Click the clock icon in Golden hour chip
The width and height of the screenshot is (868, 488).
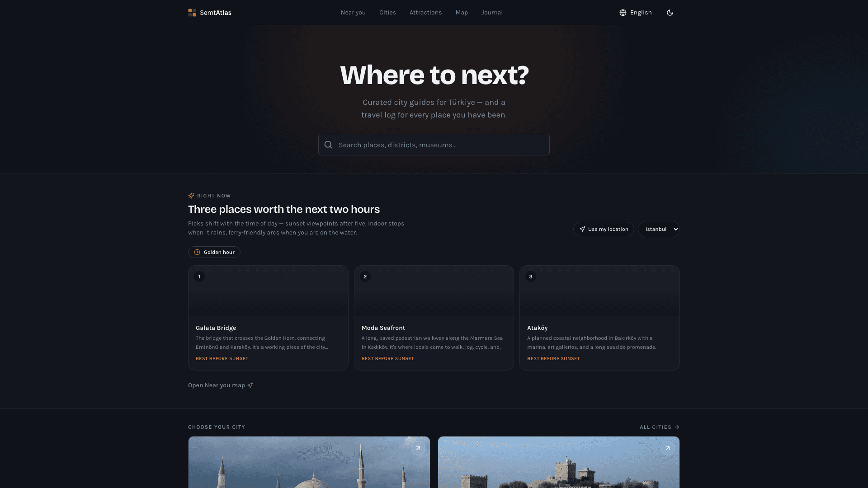click(x=197, y=252)
